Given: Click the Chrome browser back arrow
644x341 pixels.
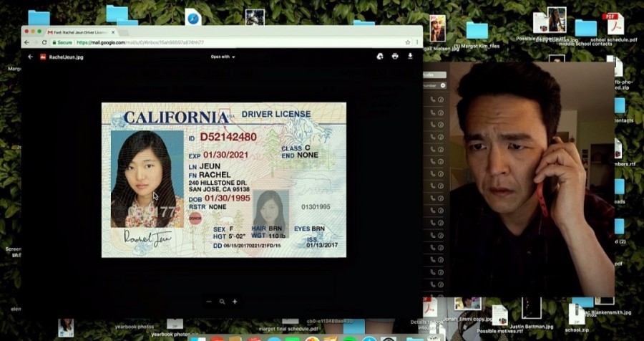Looking at the screenshot, I should [x=26, y=42].
